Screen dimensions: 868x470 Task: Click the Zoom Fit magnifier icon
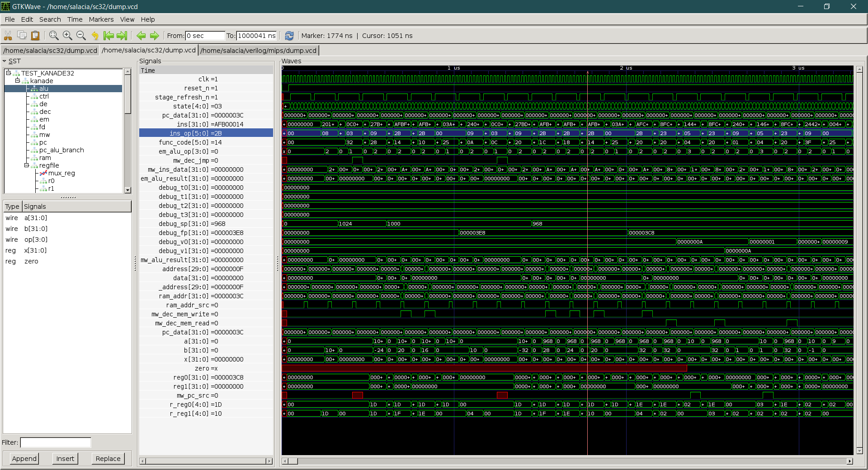(54, 36)
